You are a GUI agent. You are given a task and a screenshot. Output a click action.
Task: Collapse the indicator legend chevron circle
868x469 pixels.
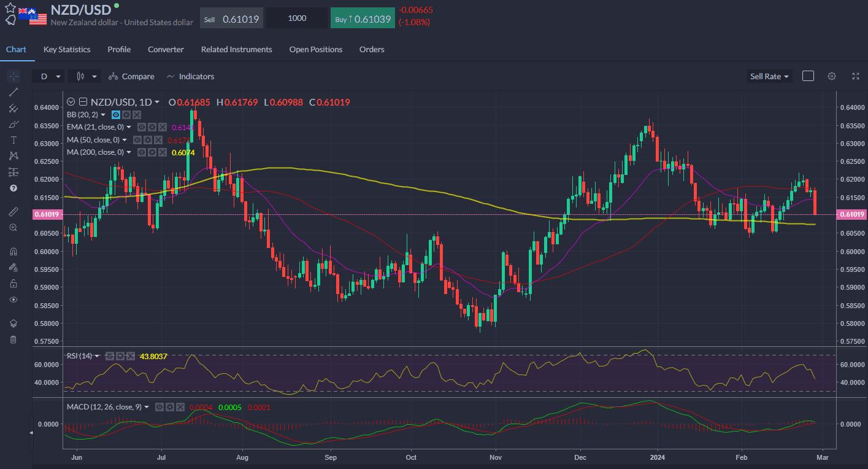point(71,102)
